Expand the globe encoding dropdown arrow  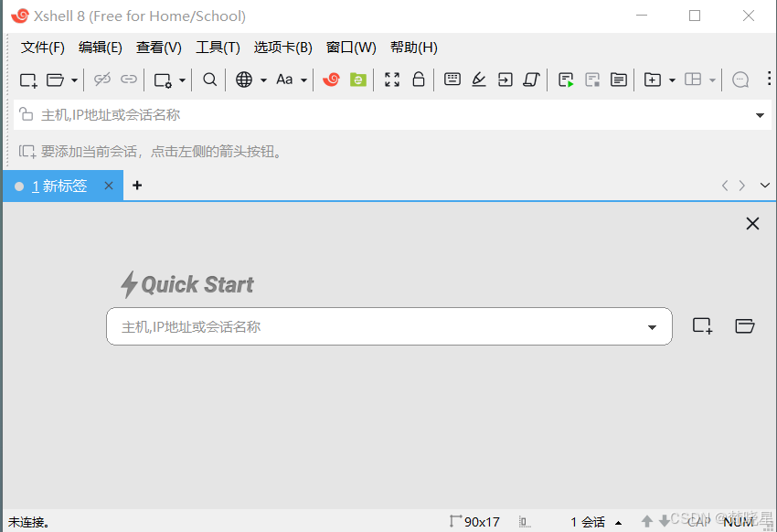[263, 80]
